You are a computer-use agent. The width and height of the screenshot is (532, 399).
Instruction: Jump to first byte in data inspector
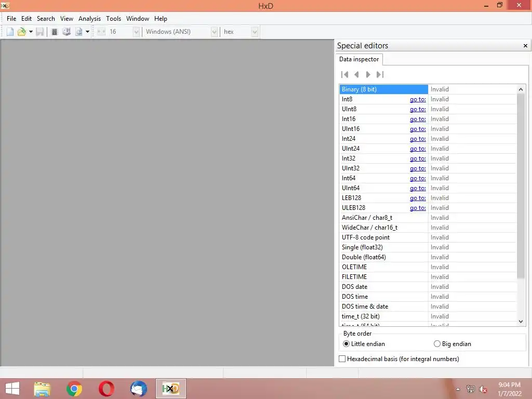tap(345, 75)
